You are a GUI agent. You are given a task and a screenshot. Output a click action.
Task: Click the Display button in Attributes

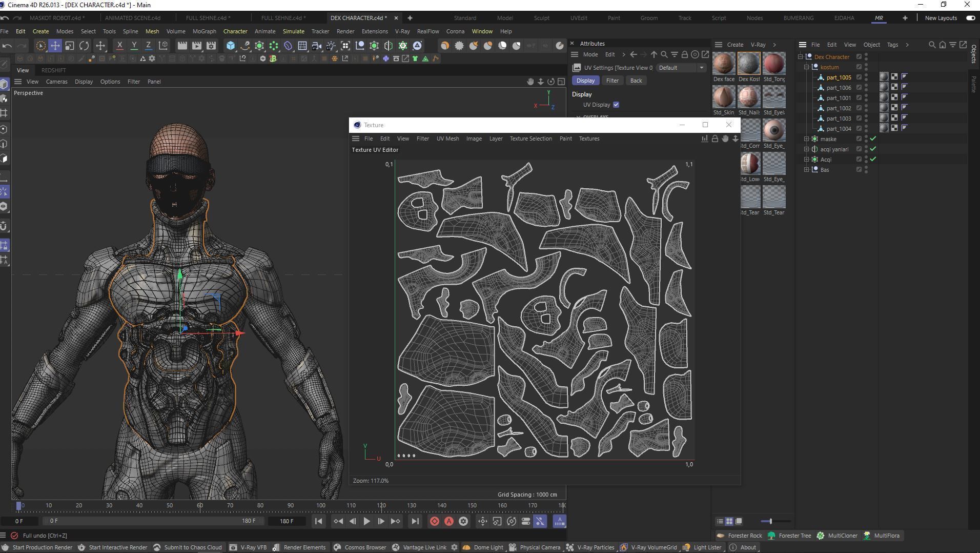click(585, 81)
